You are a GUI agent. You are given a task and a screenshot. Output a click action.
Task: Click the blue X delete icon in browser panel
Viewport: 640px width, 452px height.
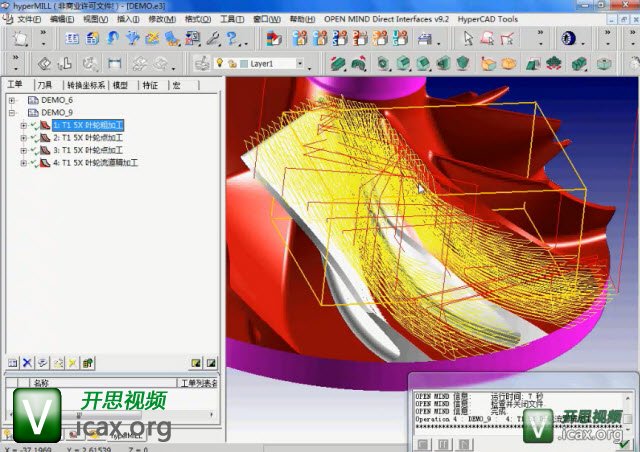pyautogui.click(x=27, y=362)
